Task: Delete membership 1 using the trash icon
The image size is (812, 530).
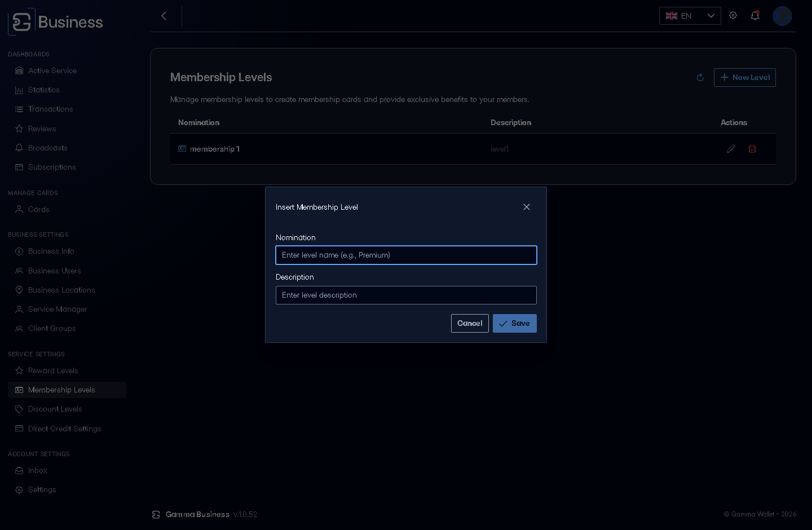Action: point(752,149)
